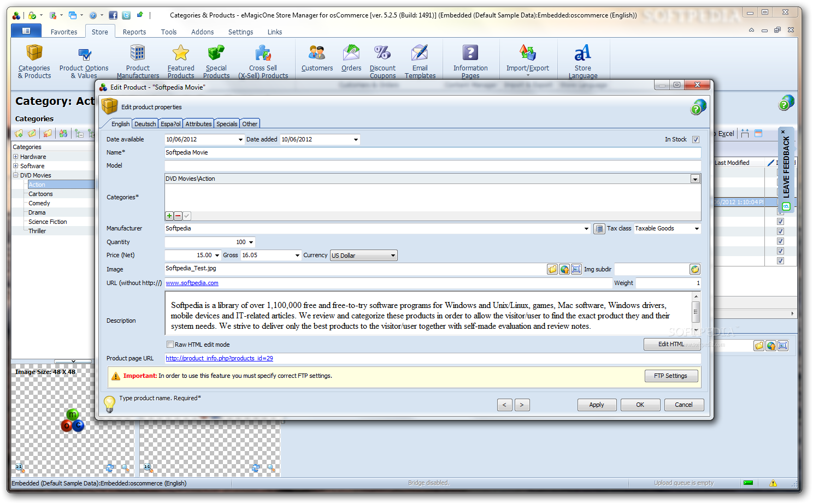Open the Tools ribbon tab
The width and height of the screenshot is (813, 504).
(169, 32)
